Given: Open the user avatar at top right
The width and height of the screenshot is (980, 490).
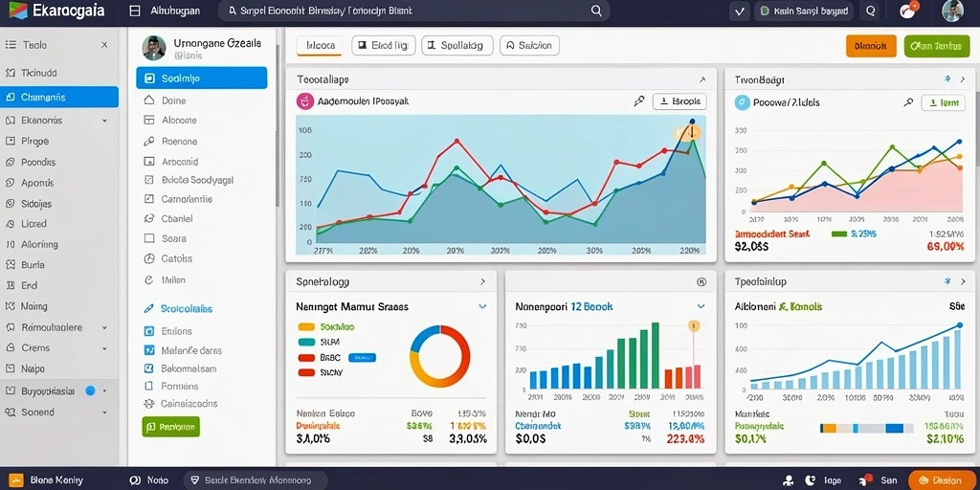Looking at the screenshot, I should tap(952, 11).
